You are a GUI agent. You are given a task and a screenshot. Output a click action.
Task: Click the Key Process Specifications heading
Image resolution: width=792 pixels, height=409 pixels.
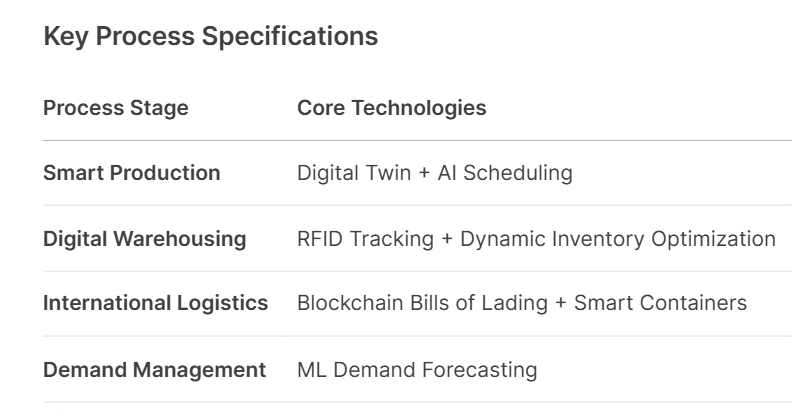(x=211, y=37)
